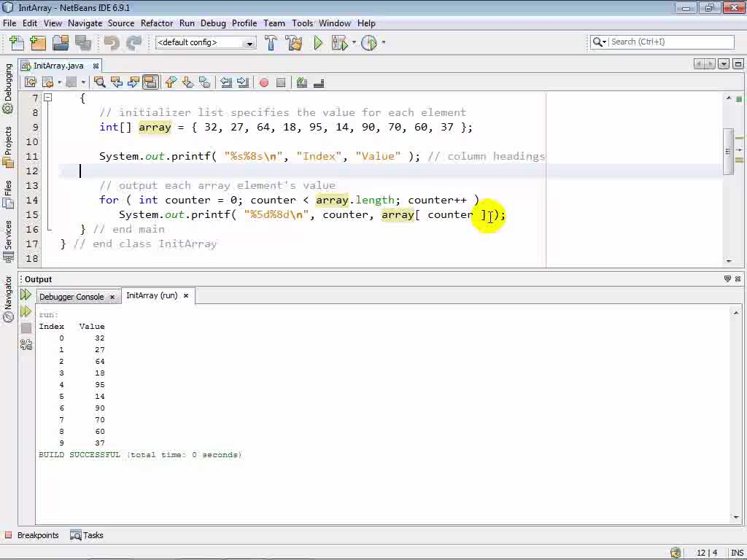Image resolution: width=747 pixels, height=560 pixels.
Task: Click the New File toolbar icon
Action: [x=16, y=43]
